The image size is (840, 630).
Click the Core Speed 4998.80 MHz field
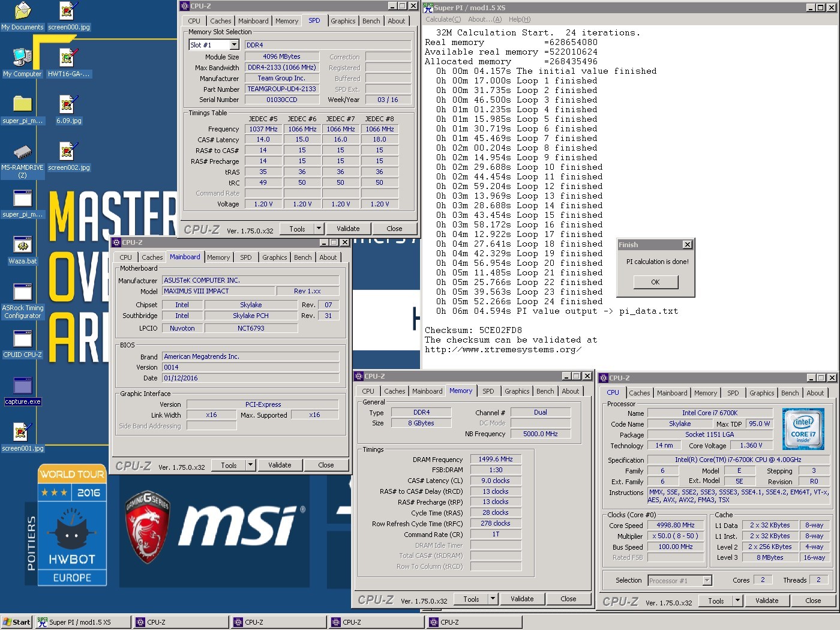676,525
